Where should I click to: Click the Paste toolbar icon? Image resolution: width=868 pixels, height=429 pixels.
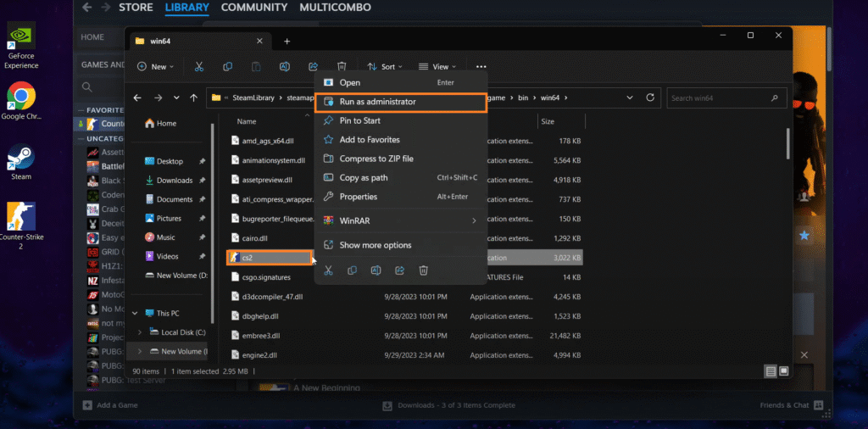pyautogui.click(x=256, y=66)
